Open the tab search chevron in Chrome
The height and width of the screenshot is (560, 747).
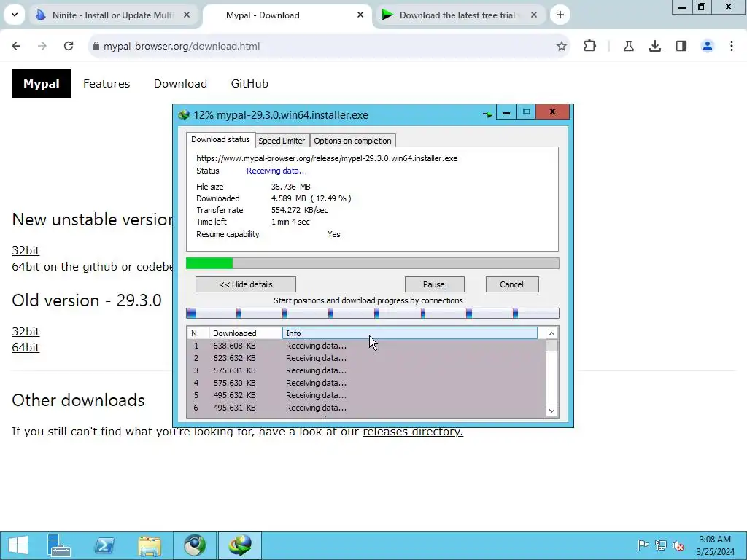pyautogui.click(x=15, y=15)
